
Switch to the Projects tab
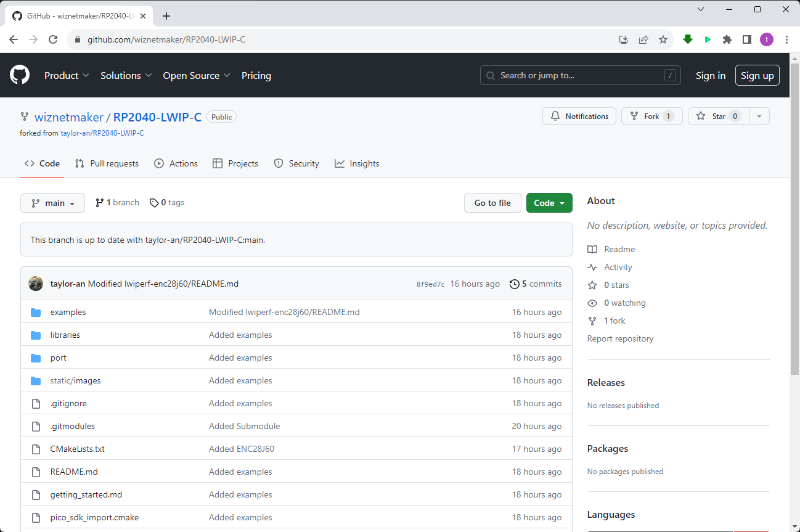(x=235, y=163)
